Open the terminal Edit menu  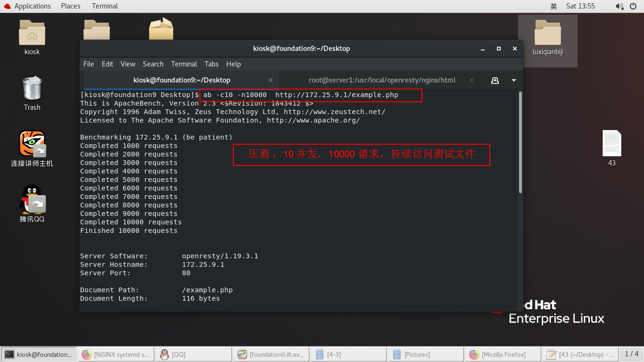[107, 64]
